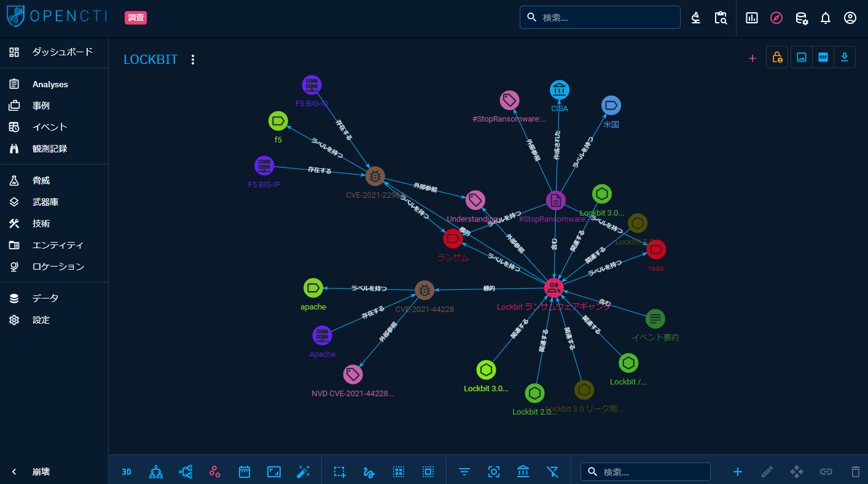Open LOCKBIT three-dot options menu
868x484 pixels.
(x=193, y=60)
